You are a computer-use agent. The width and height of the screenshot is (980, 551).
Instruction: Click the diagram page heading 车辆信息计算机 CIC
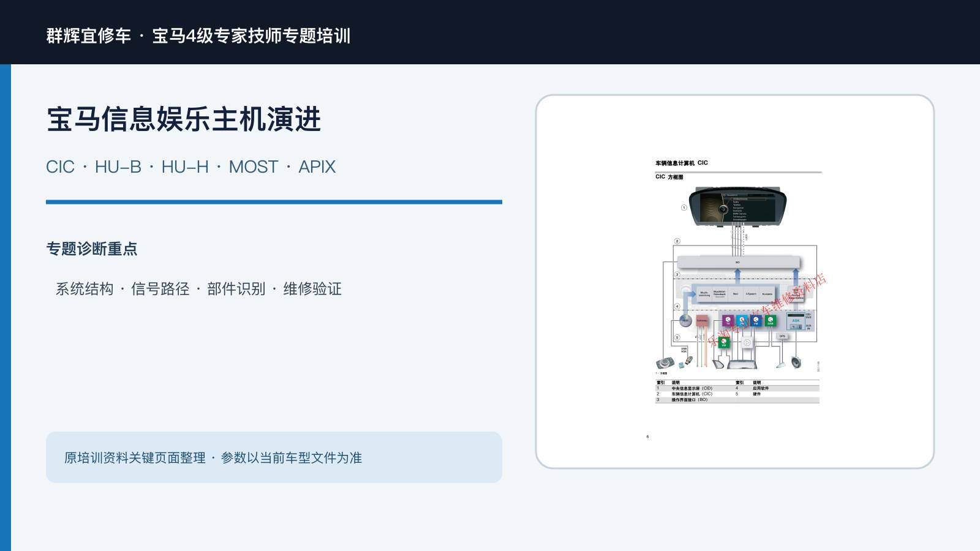(682, 163)
